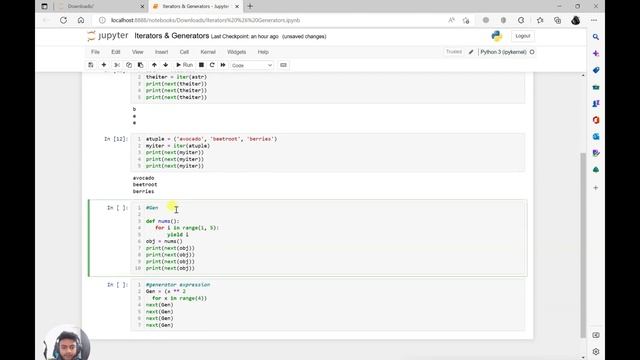Click the notebook vertical scrollbar

583,245
